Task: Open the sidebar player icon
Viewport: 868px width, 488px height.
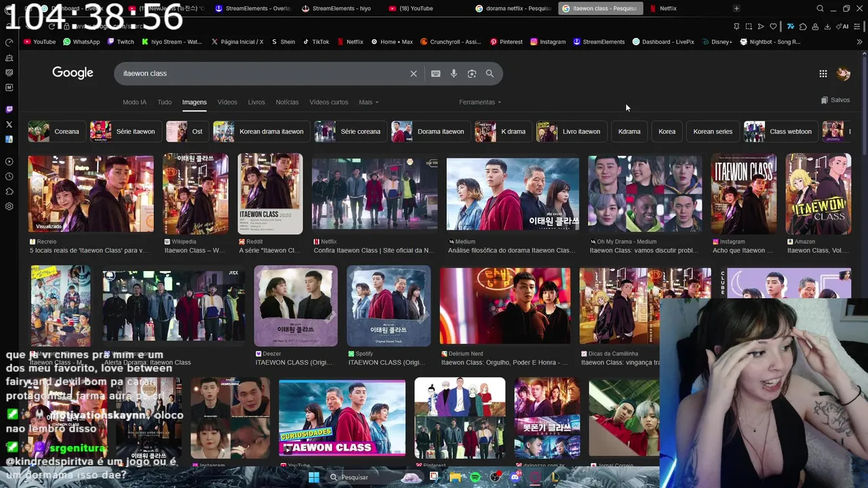Action: click(9, 161)
